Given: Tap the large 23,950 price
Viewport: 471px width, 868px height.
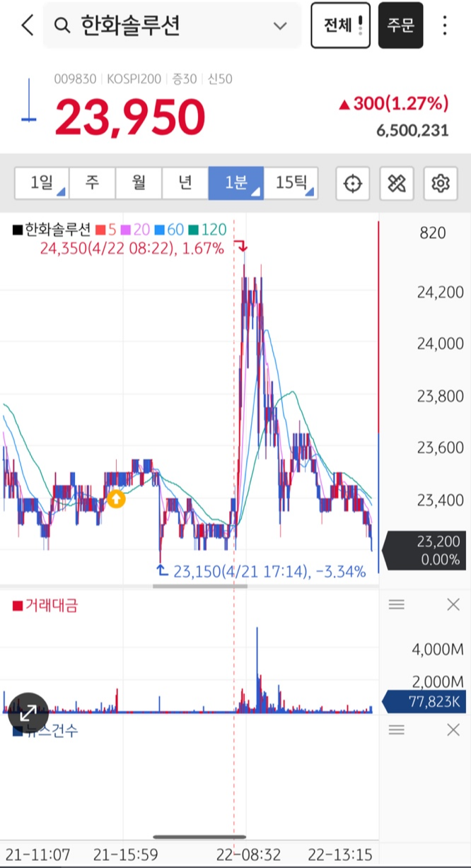Looking at the screenshot, I should [130, 117].
